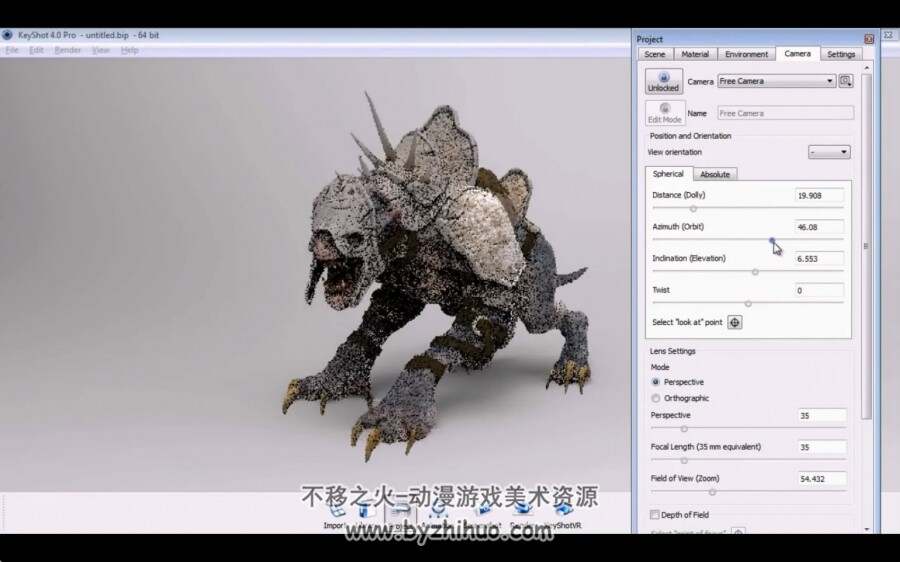900x562 pixels.
Task: Switch to the Environment tab
Action: [746, 54]
